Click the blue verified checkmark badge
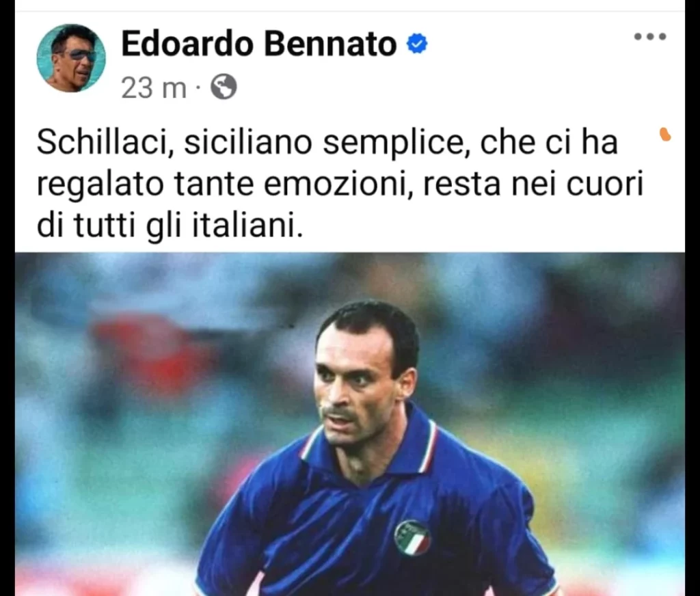 (x=417, y=44)
